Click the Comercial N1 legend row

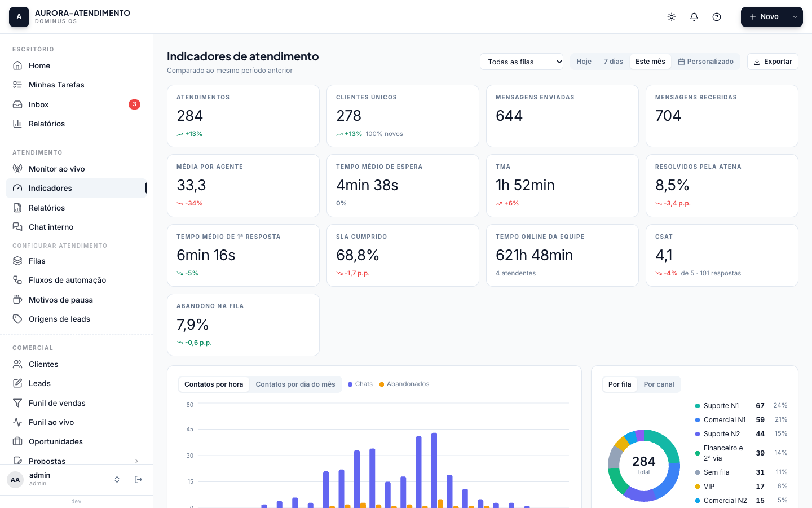coord(741,420)
